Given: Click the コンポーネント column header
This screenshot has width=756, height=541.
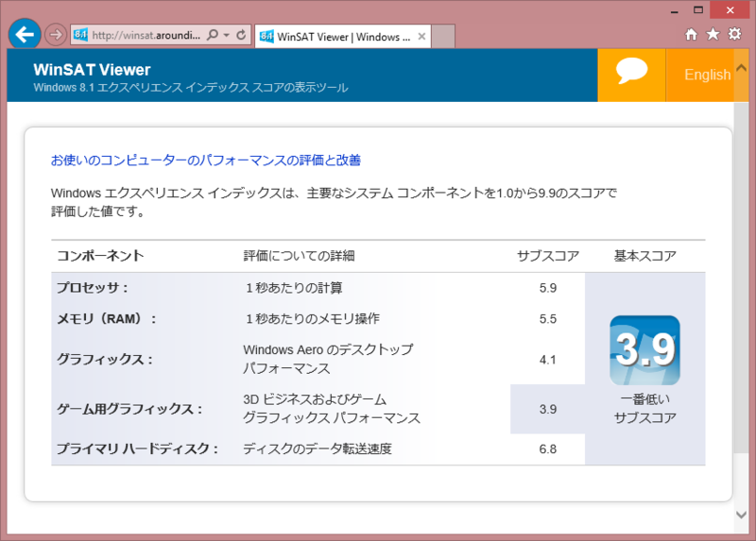Looking at the screenshot, I should [100, 256].
